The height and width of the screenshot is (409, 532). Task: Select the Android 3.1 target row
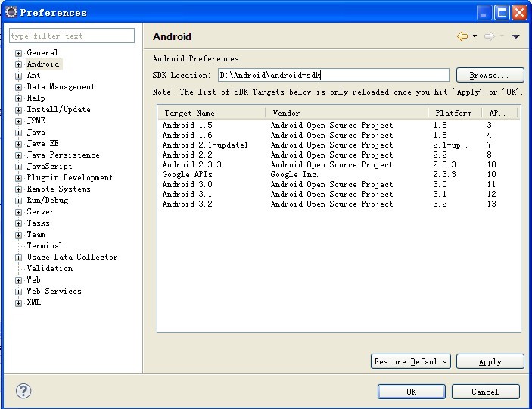(339, 195)
